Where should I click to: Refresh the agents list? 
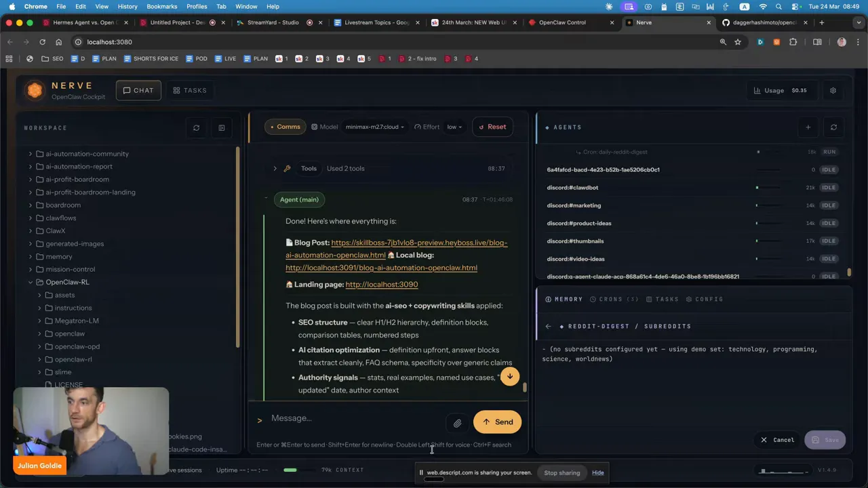833,127
